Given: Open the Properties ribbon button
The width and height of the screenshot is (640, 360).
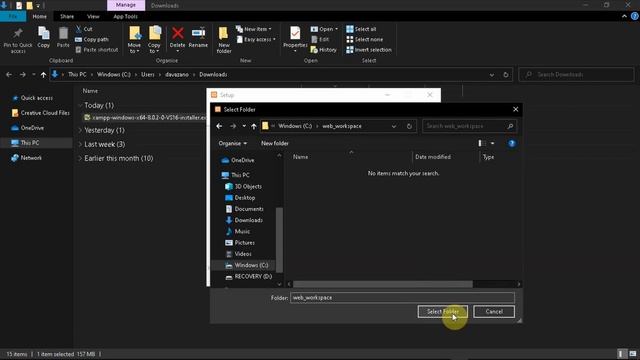Looking at the screenshot, I should point(295,40).
